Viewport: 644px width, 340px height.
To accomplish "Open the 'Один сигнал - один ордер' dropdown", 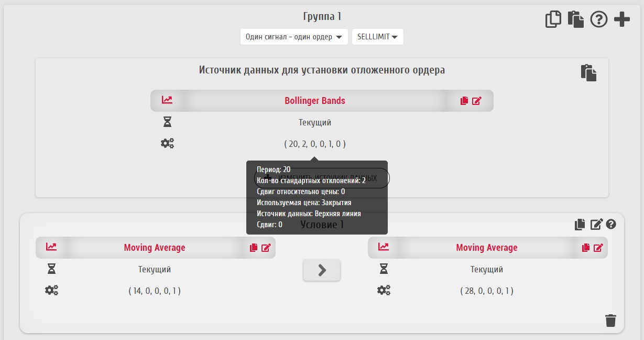I will coord(294,37).
